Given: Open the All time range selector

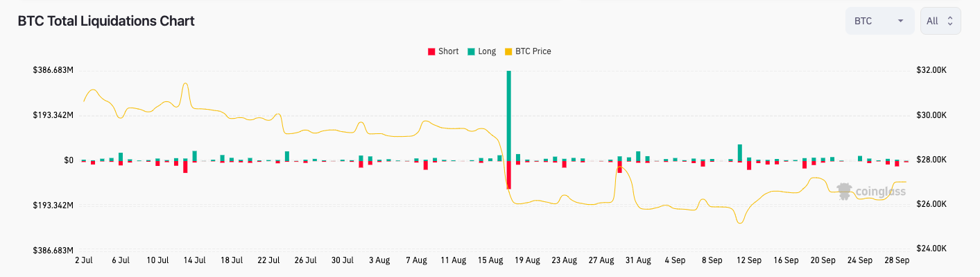Looking at the screenshot, I should coord(940,21).
